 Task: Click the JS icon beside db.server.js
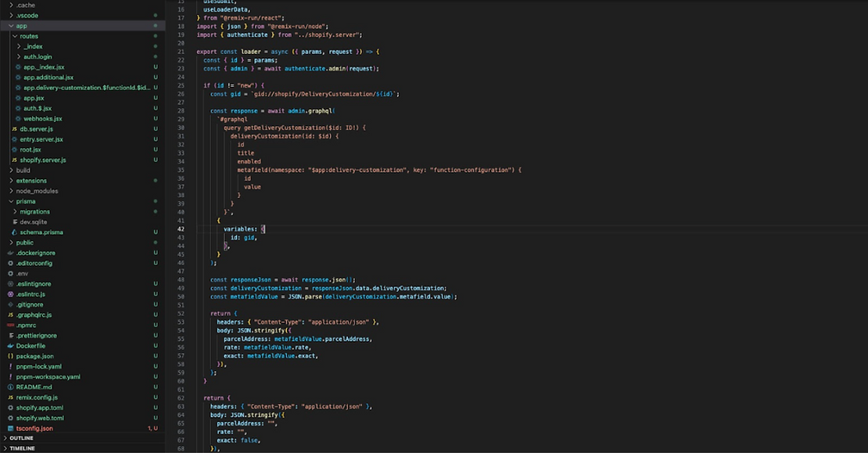(x=14, y=129)
